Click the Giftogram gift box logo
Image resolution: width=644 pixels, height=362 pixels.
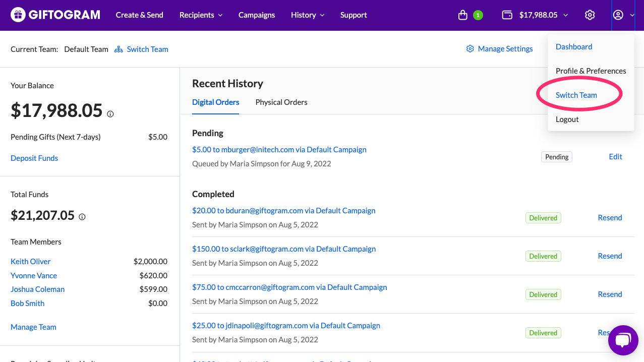click(x=18, y=15)
